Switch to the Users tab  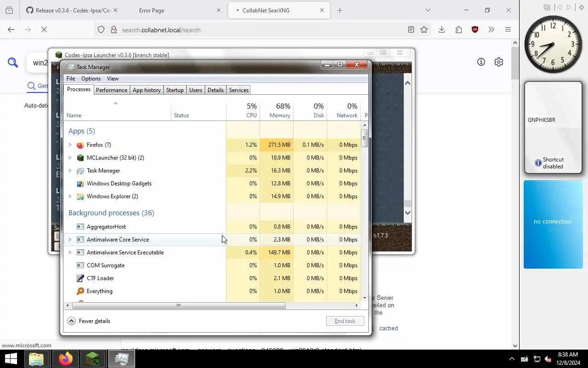[196, 90]
